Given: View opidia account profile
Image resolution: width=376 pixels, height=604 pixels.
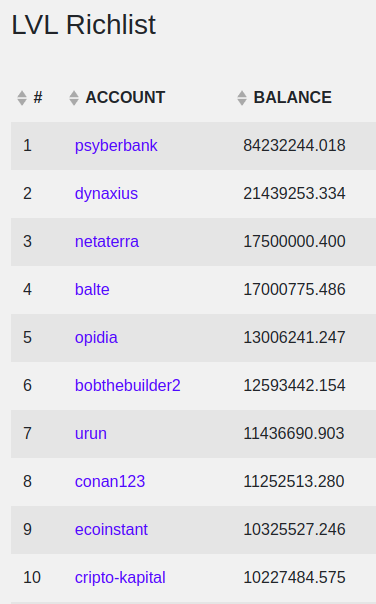Looking at the screenshot, I should click(96, 337).
